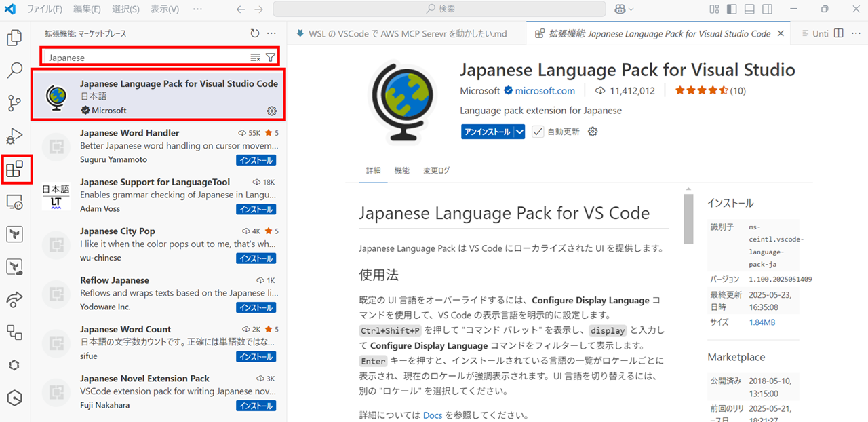Open the microsoft.com publisher link
This screenshot has width=868, height=422.
point(545,91)
